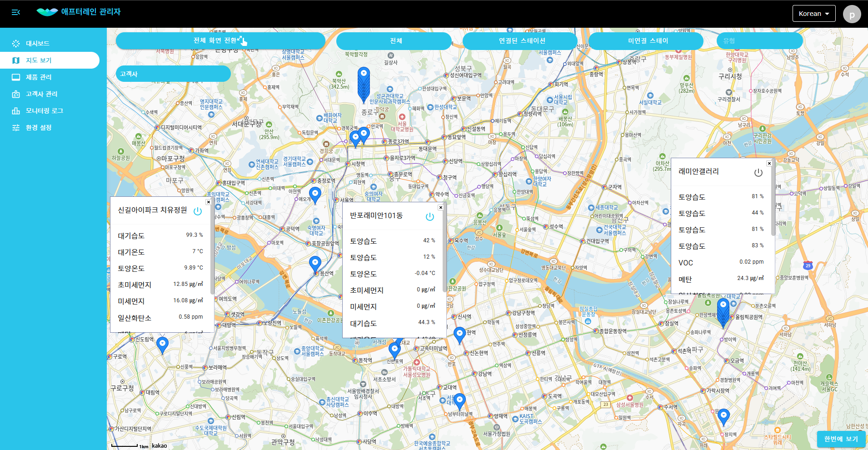Screen dimensions: 868x450
Task: Filter by 연결된 스테이션
Action: pos(520,40)
